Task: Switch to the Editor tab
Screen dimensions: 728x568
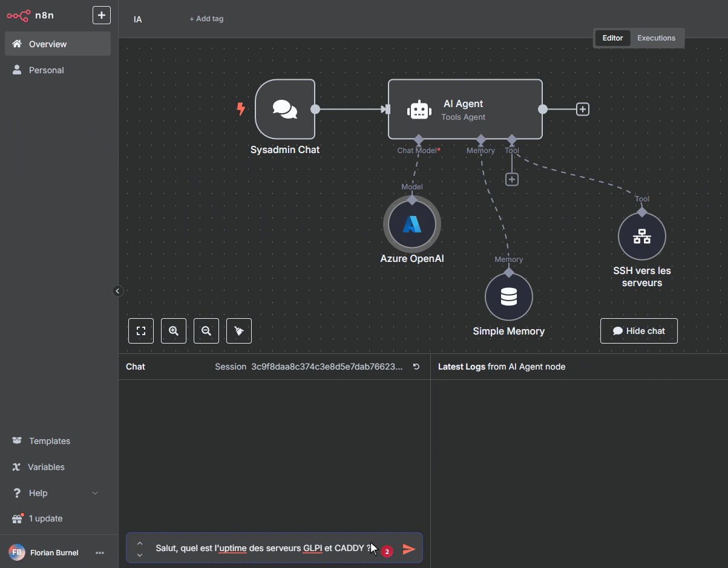Action: (x=612, y=38)
